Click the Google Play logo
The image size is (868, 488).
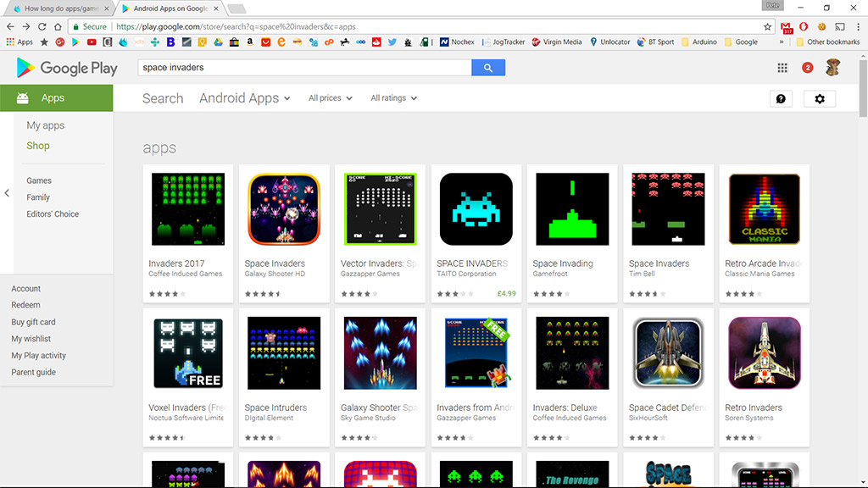[x=67, y=68]
